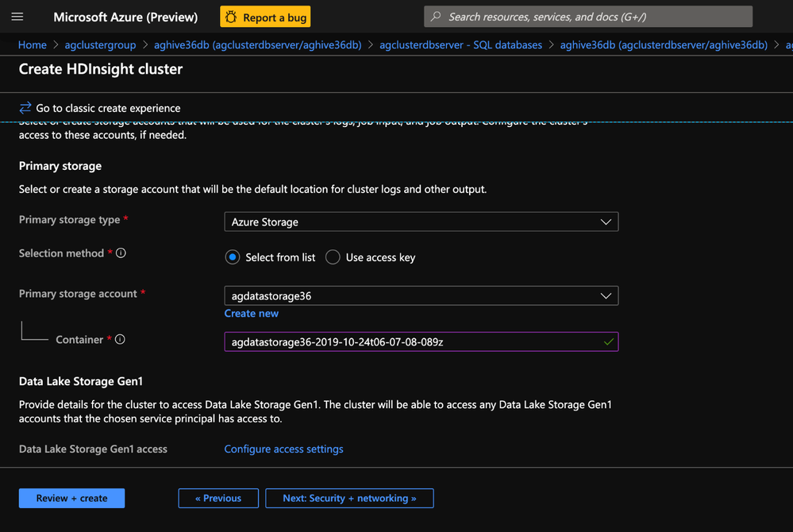793x532 pixels.
Task: Click Review + create button
Action: [x=71, y=498]
